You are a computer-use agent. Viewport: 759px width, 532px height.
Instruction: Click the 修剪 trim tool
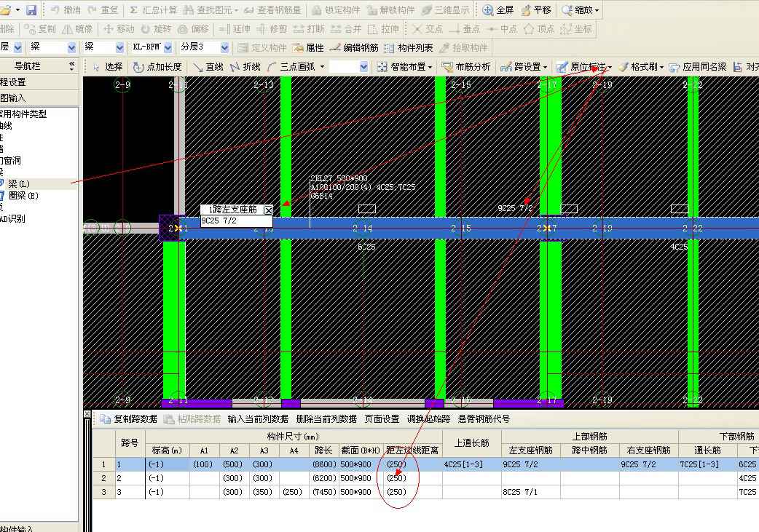(x=272, y=29)
